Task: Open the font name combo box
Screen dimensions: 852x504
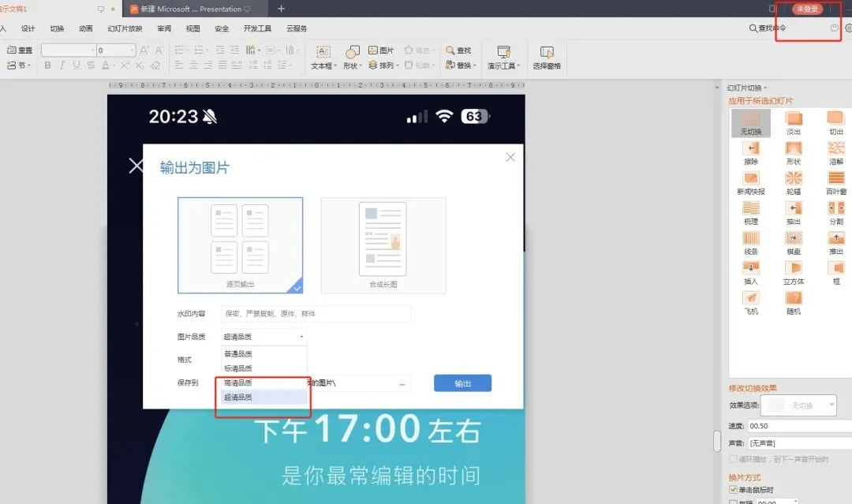Action: point(69,50)
